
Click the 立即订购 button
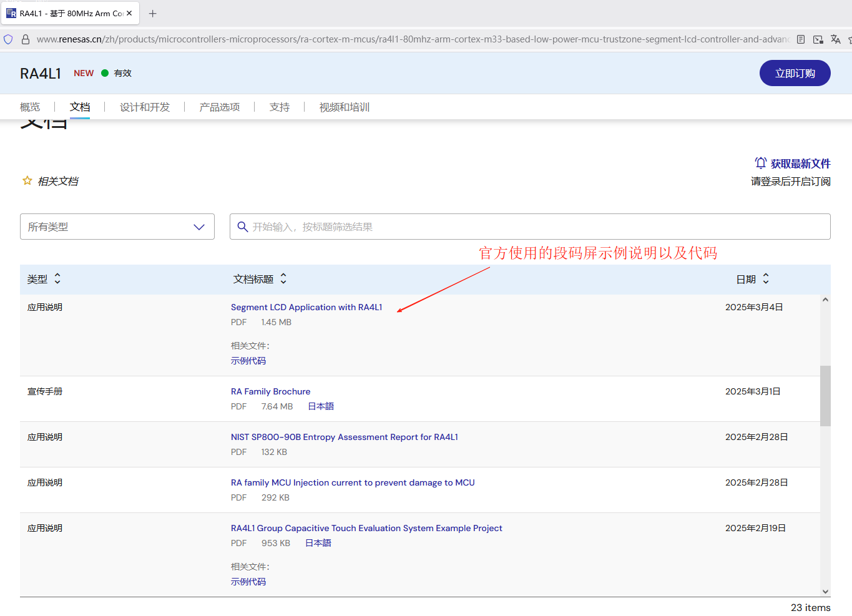pos(795,73)
